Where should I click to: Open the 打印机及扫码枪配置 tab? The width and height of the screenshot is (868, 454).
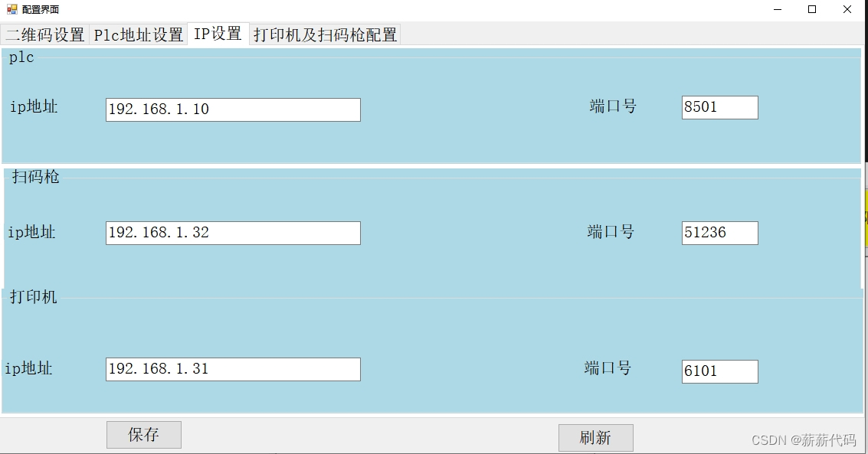pyautogui.click(x=324, y=34)
